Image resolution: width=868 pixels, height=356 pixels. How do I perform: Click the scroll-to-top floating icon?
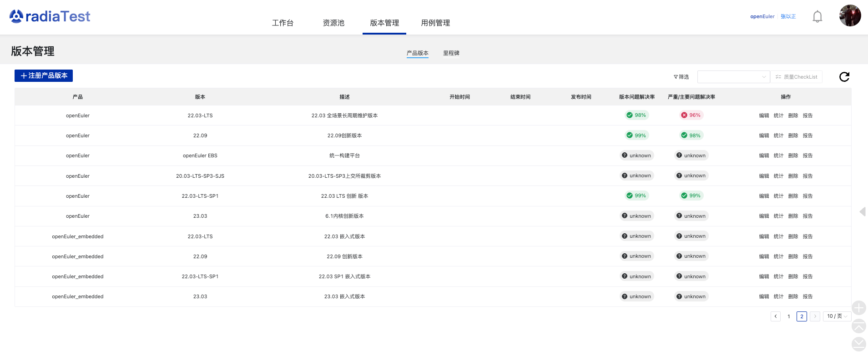click(858, 326)
